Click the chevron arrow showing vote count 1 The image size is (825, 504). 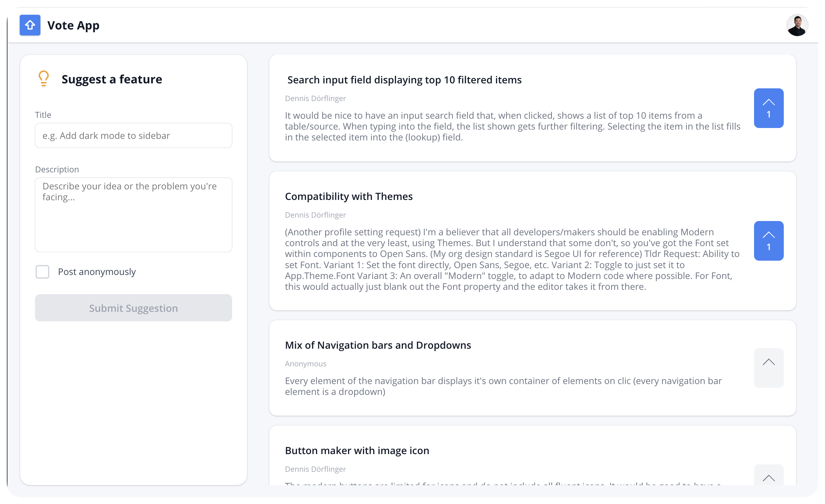coord(769,108)
